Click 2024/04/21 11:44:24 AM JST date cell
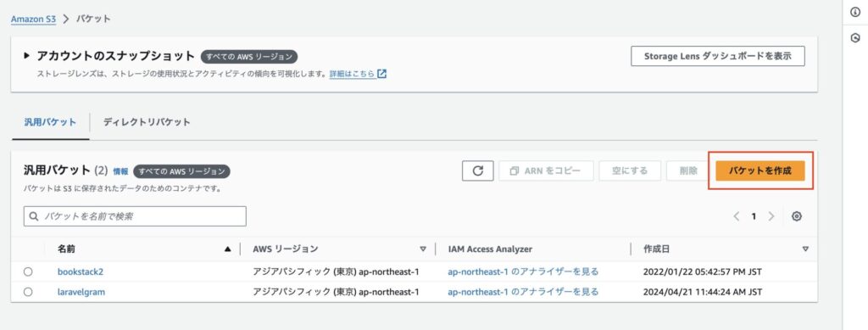This screenshot has width=868, height=330. coord(703,292)
